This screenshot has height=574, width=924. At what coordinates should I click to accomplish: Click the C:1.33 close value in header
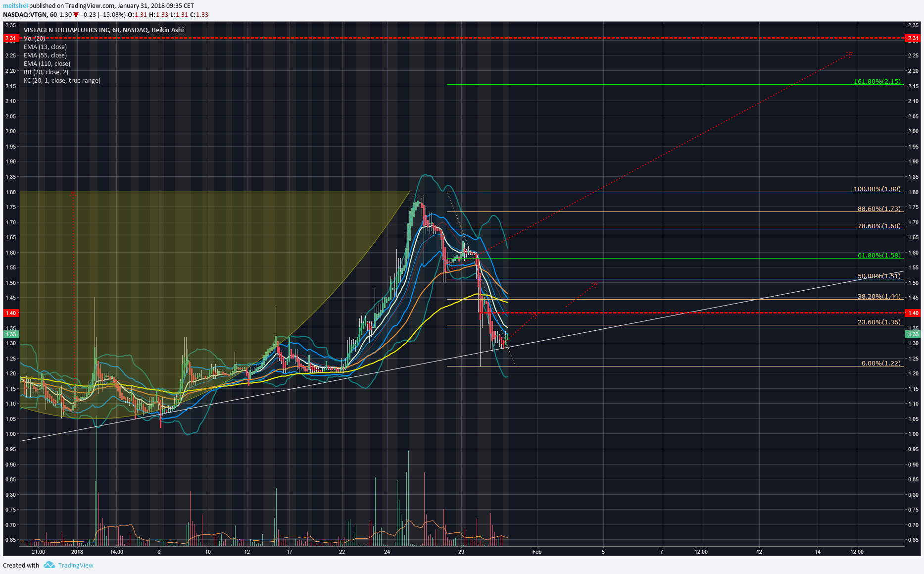199,15
